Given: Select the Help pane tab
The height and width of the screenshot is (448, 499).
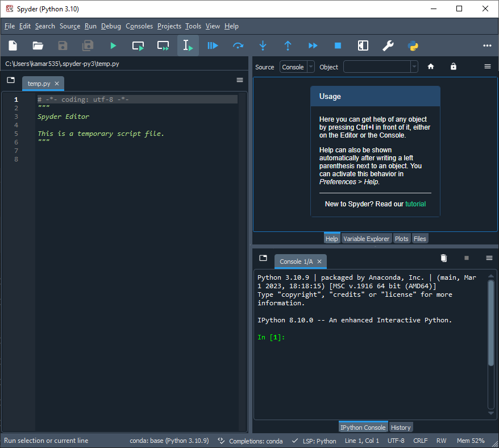Looking at the screenshot, I should (331, 238).
